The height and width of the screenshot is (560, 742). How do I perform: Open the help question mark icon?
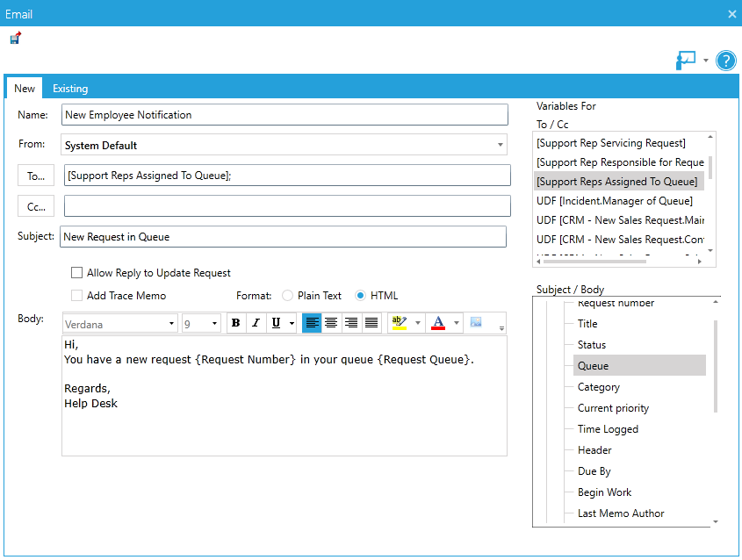click(x=726, y=61)
